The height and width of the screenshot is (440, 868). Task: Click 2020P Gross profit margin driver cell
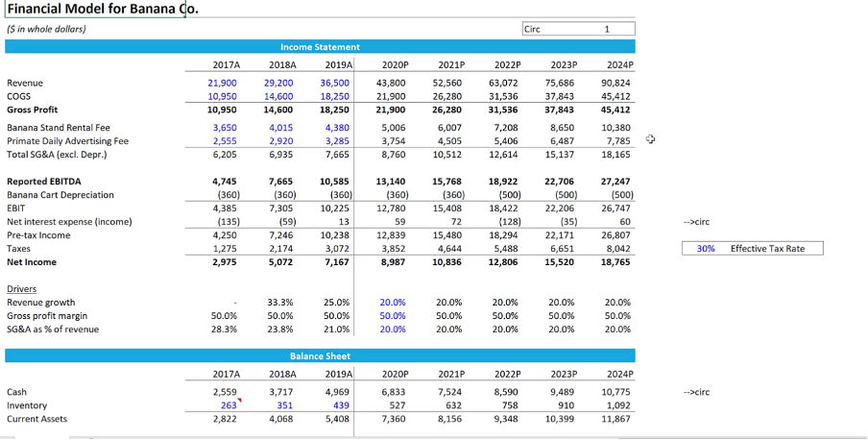click(394, 316)
